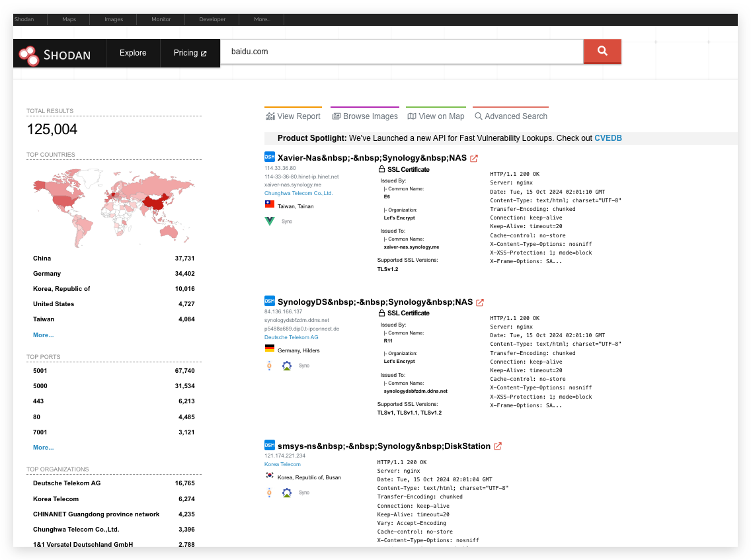Viewport: 751px width, 560px height.
Task: Filter by United States in Top Countries
Action: (x=114, y=303)
